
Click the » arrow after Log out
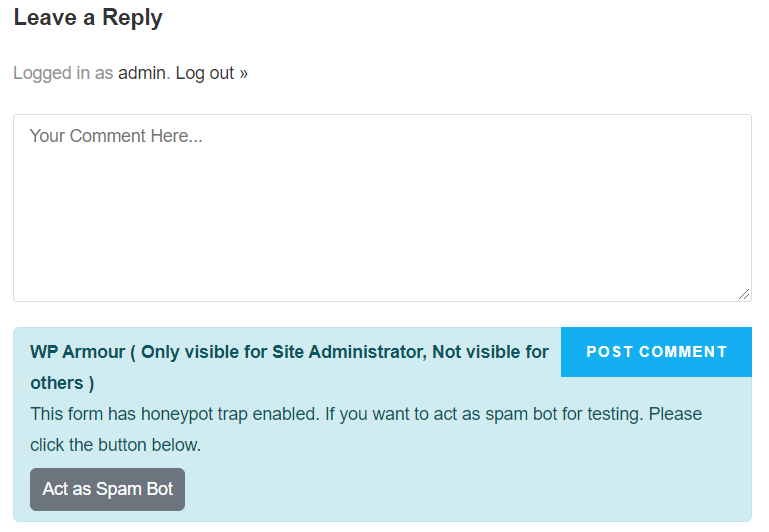(x=244, y=73)
